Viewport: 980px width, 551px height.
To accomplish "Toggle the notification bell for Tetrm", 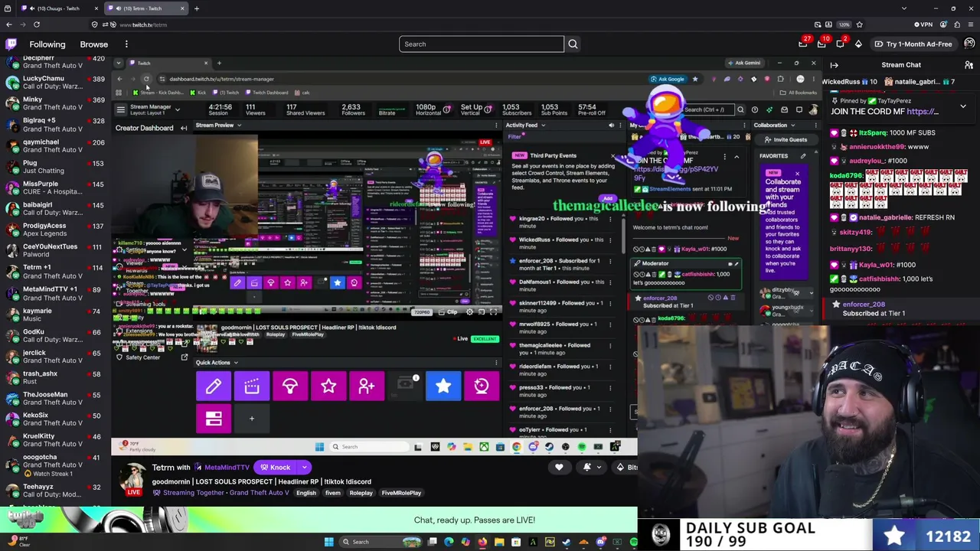I will [587, 467].
